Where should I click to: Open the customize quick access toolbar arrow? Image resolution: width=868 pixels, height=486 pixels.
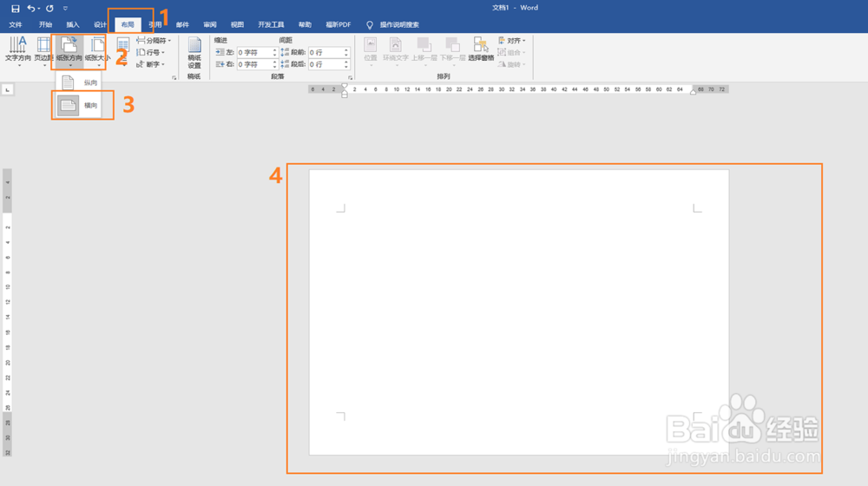coord(65,9)
